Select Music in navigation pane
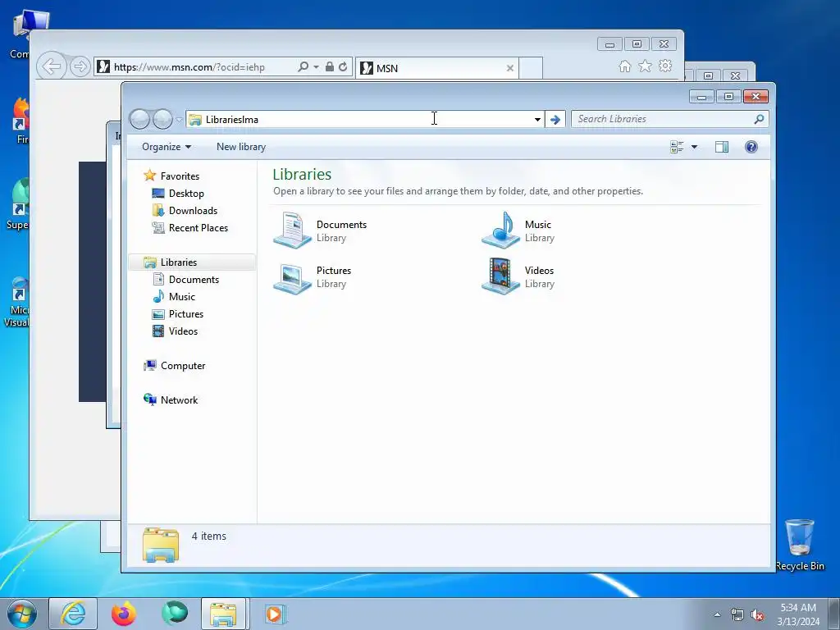Viewport: 840px width, 630px height. coord(182,297)
